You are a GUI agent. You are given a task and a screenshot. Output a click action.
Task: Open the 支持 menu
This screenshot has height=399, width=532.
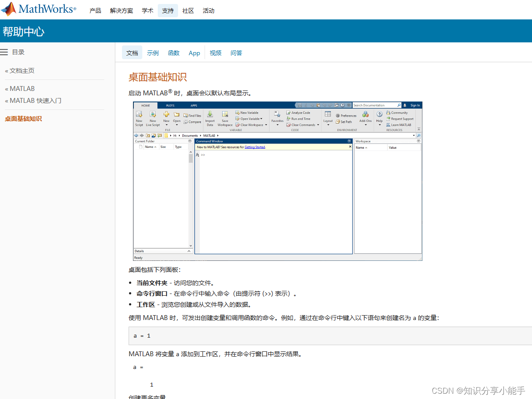168,11
